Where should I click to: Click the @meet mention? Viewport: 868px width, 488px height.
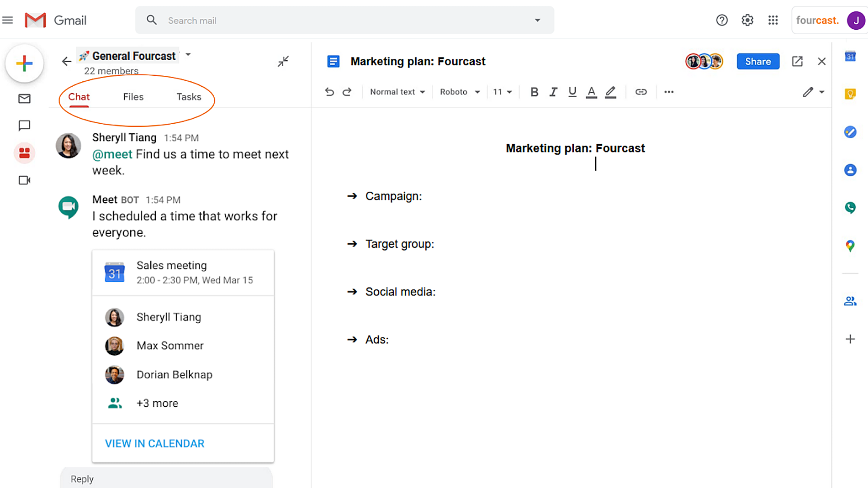[112, 154]
